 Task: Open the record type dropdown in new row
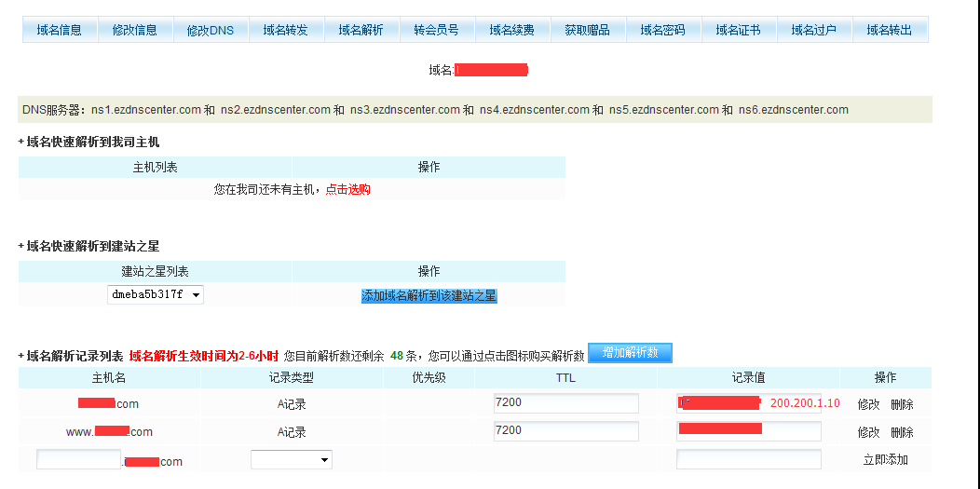tap(292, 460)
